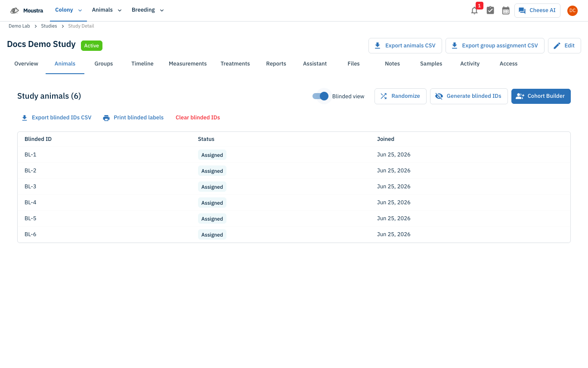Screen dimensions: 588x368
Task: Switch to the Overview tab
Action: [x=26, y=64]
